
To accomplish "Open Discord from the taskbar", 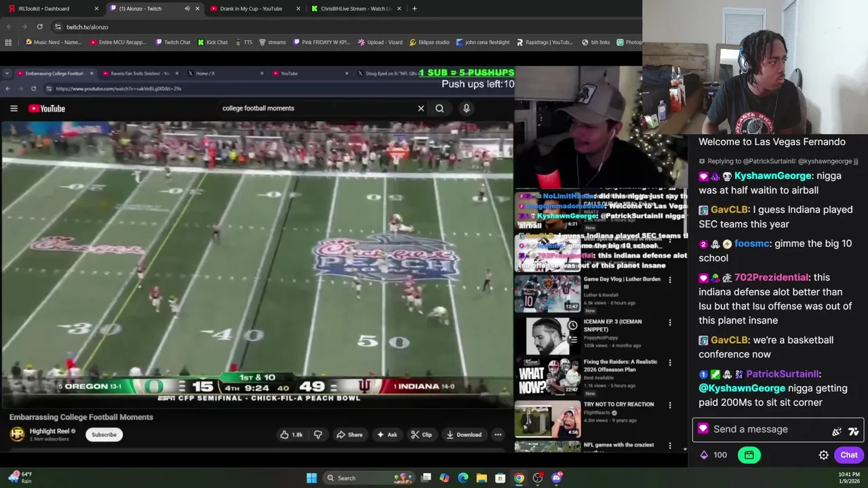I will point(557,478).
